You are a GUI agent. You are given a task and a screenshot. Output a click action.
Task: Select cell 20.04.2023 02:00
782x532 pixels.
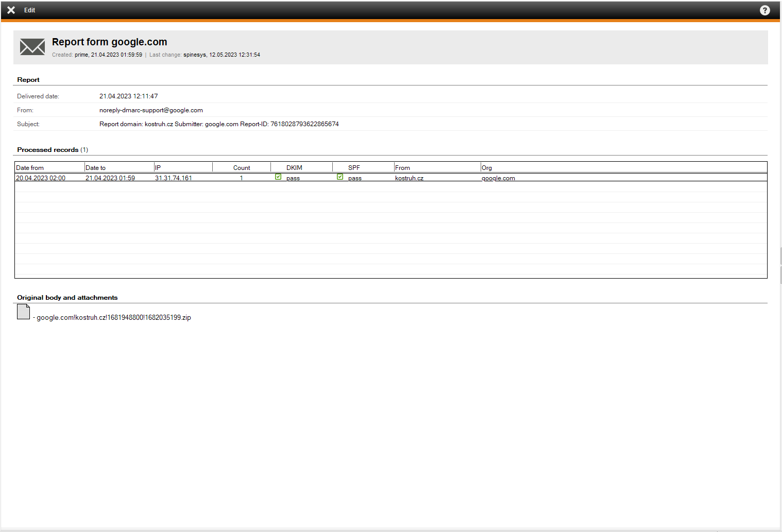[x=41, y=178]
